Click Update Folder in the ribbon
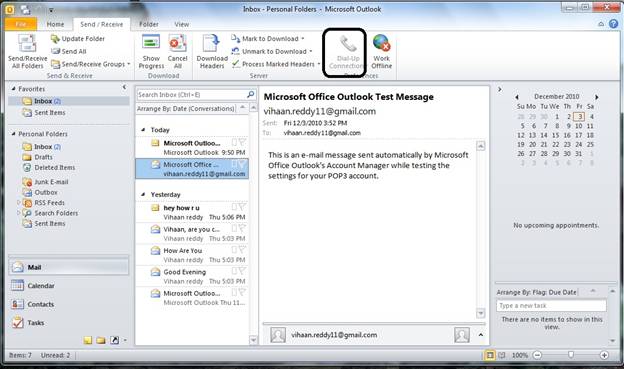 (x=78, y=39)
